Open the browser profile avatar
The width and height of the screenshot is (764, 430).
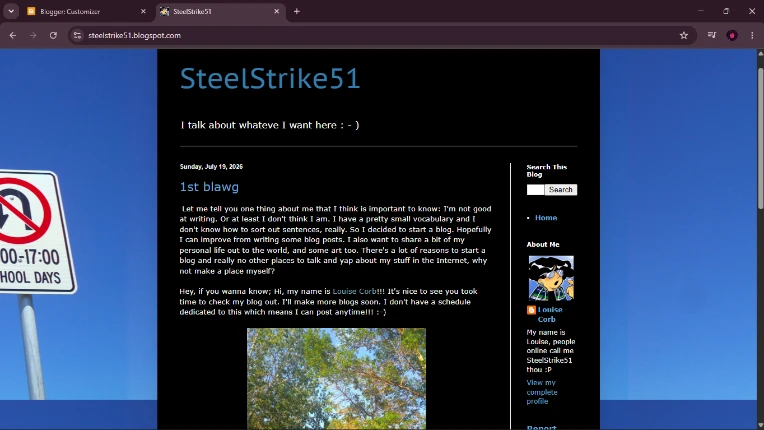731,35
